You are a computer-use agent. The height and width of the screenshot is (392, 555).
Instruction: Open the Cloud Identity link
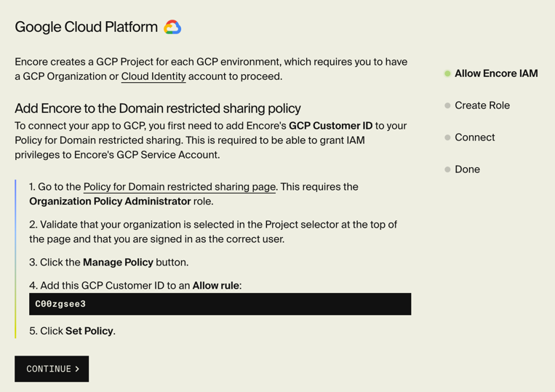153,76
